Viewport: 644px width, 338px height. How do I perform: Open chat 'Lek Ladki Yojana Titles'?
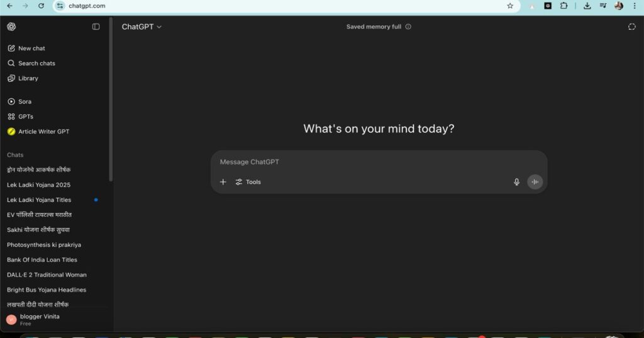(39, 200)
